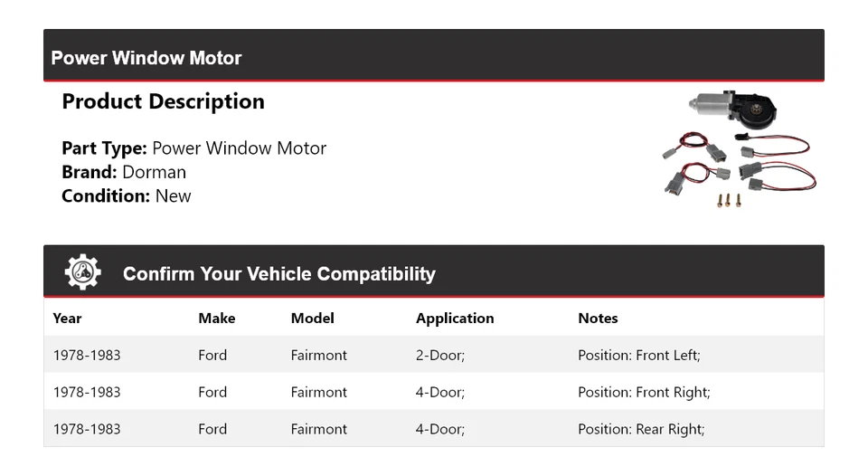
Task: Click the Condition New line
Action: pyautogui.click(x=127, y=195)
